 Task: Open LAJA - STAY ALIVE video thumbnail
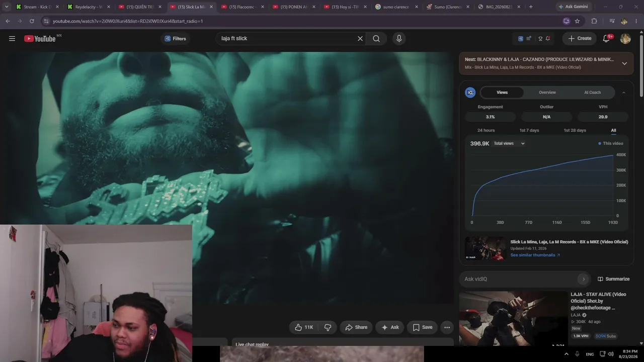point(513,319)
